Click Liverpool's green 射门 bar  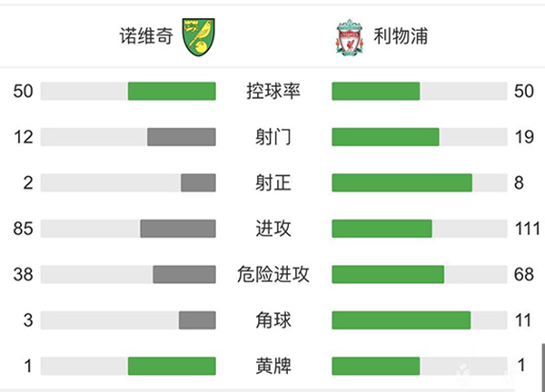tap(385, 137)
